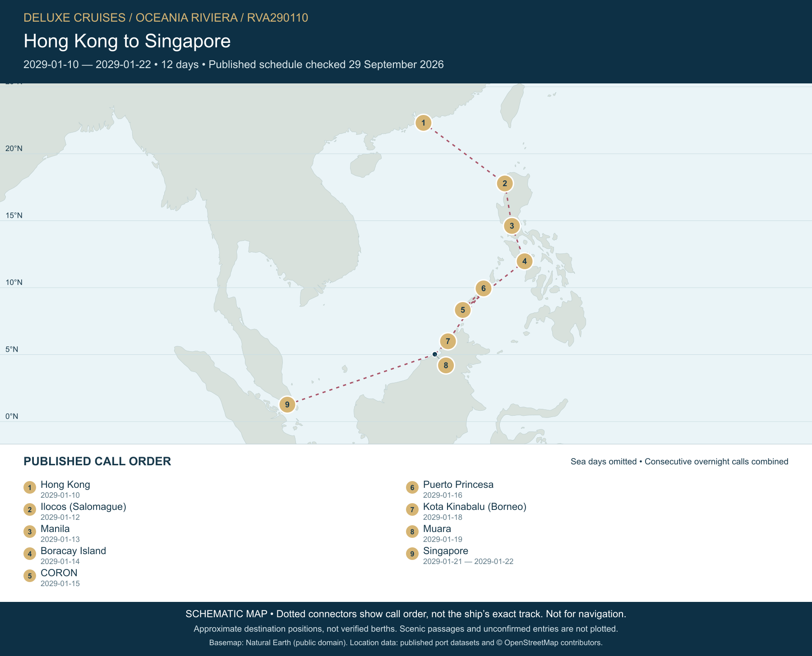Screen dimensions: 812x656
Task: Click the date range 2029-01-21 — 2029-01-22
Action: coord(468,561)
